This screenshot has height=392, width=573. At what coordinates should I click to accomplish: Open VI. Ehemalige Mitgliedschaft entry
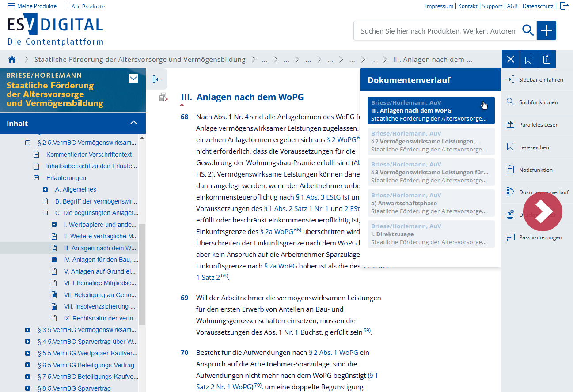101,283
